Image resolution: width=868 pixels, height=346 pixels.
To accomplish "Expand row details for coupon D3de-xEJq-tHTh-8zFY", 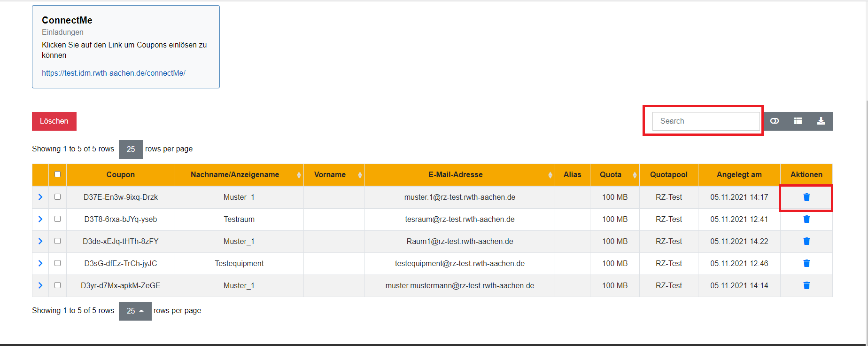I will (40, 241).
